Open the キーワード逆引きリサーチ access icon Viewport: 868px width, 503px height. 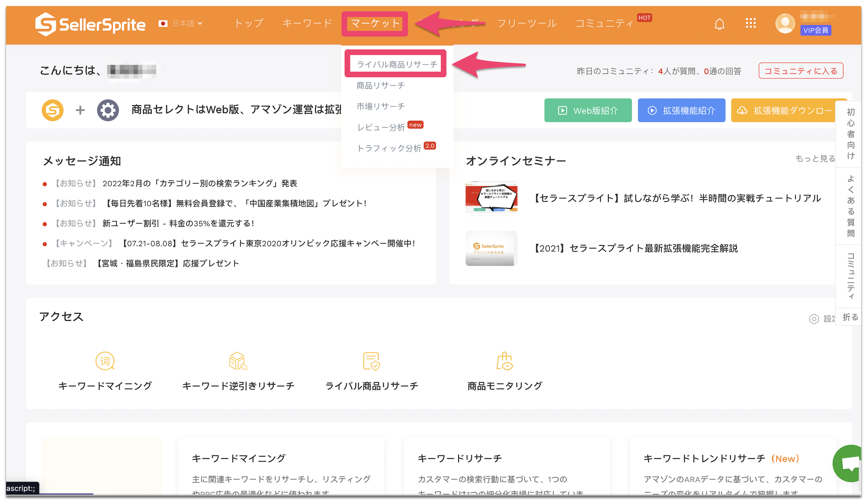pyautogui.click(x=238, y=361)
